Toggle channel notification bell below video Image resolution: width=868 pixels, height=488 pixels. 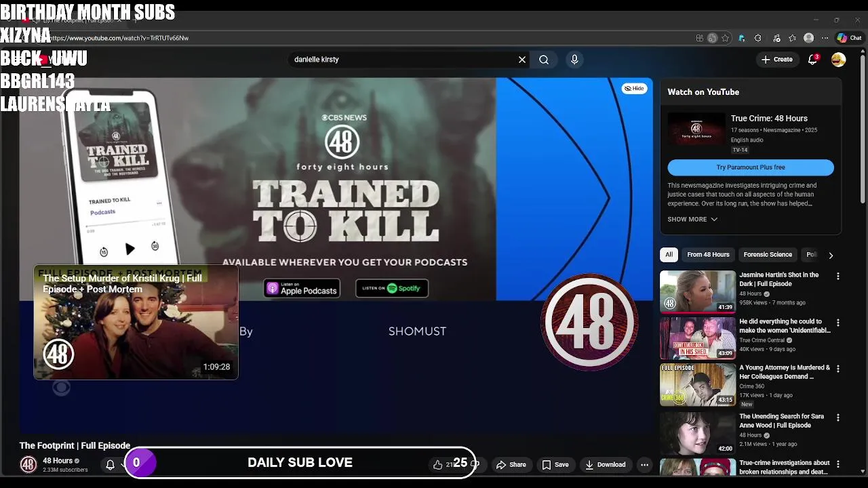click(110, 464)
